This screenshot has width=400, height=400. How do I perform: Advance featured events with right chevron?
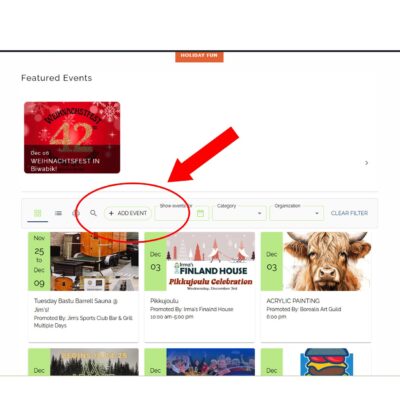click(366, 163)
